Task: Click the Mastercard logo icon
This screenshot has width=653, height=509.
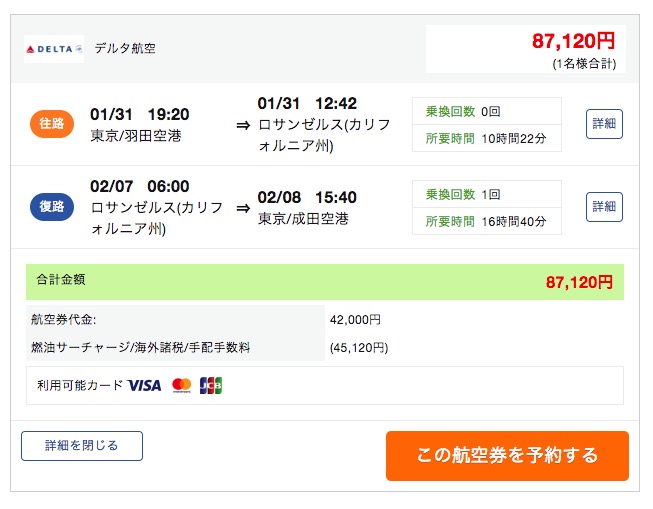Action: click(x=181, y=385)
